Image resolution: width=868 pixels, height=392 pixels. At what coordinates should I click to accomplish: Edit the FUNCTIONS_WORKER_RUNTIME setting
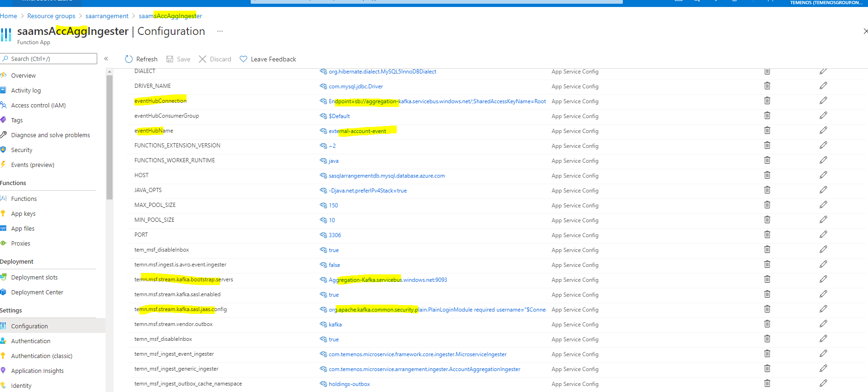pos(823,160)
